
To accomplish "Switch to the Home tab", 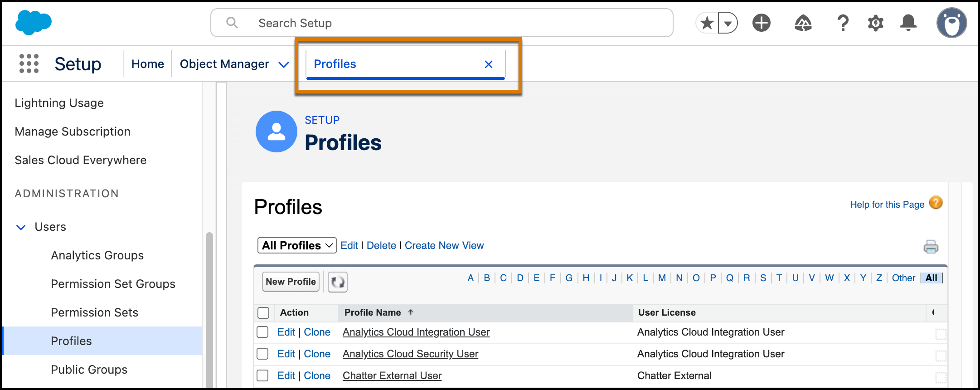I will [148, 64].
